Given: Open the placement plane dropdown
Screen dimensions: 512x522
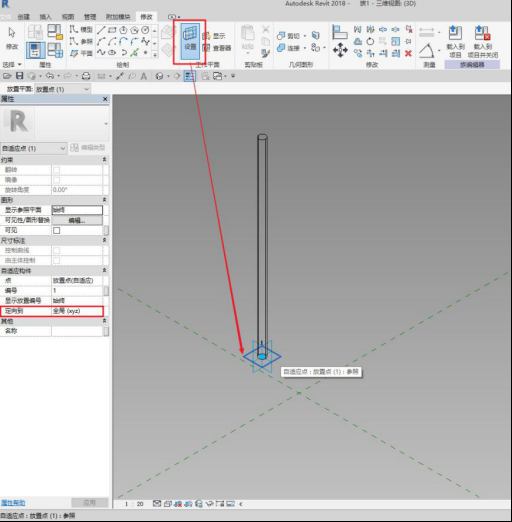Looking at the screenshot, I should pos(62,89).
